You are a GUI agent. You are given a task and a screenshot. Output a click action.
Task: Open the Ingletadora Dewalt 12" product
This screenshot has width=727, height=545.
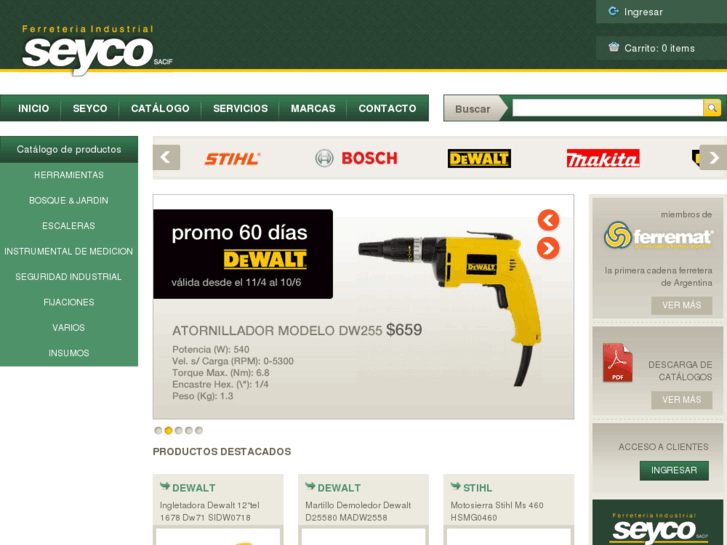point(210,511)
